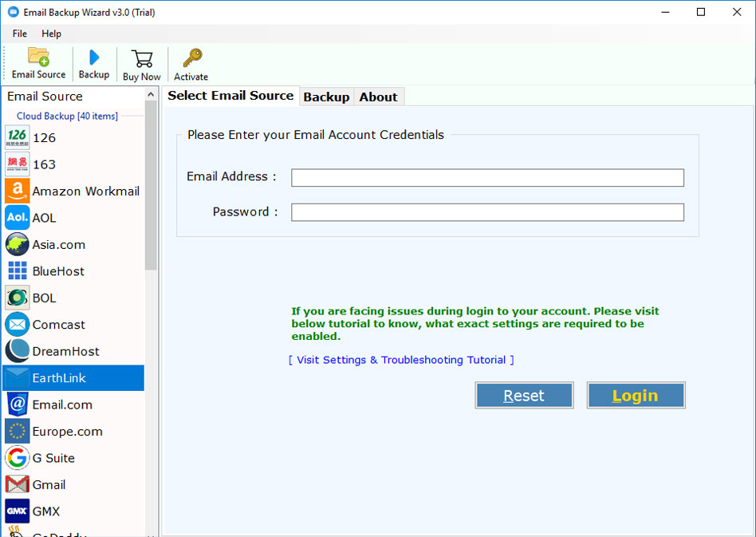Click the Activate key icon
Viewport: 756px width, 537px height.
190,63
